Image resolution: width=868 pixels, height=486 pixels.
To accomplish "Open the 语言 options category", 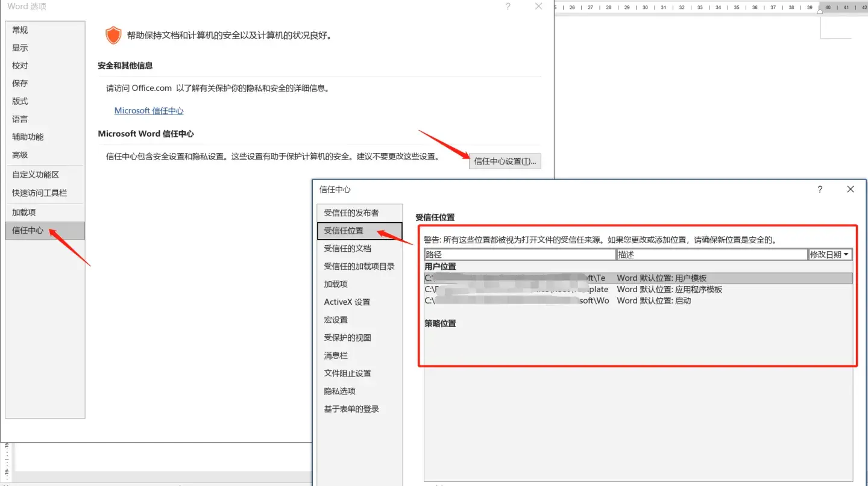I will tap(45, 119).
